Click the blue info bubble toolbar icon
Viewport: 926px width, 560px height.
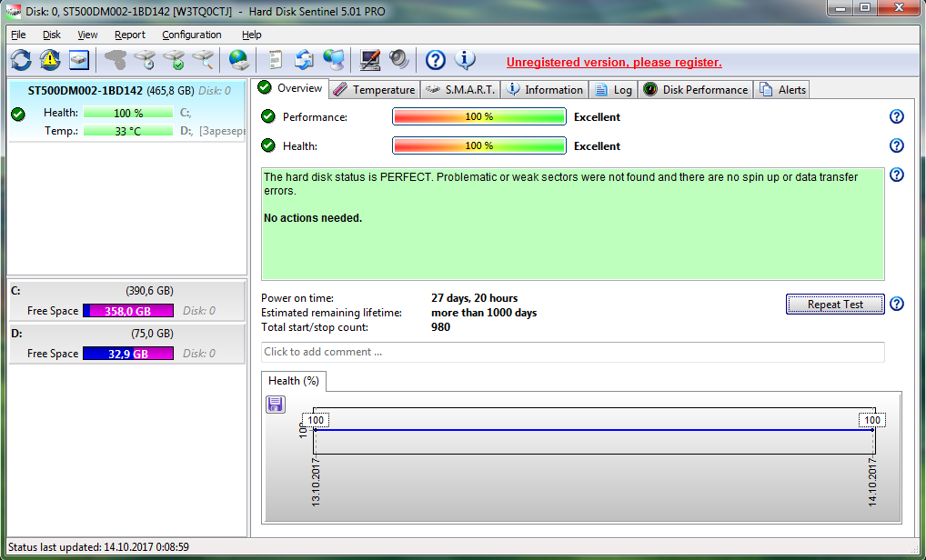465,61
